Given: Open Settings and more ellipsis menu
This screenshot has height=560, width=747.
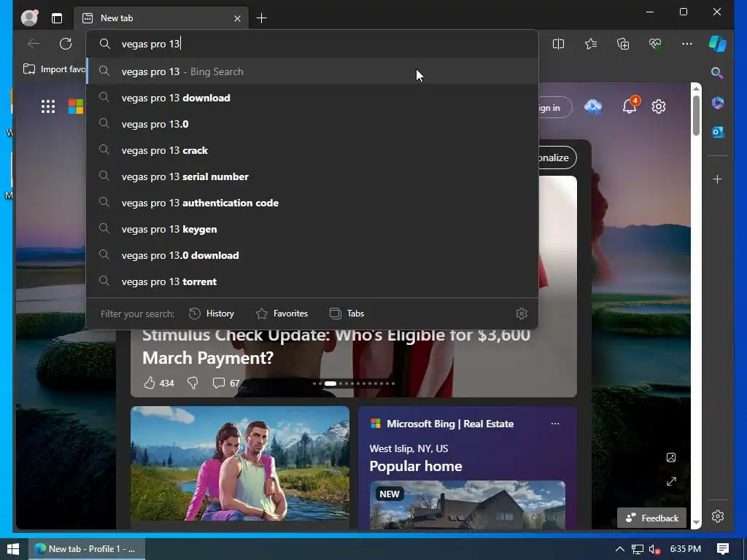Looking at the screenshot, I should coord(687,44).
